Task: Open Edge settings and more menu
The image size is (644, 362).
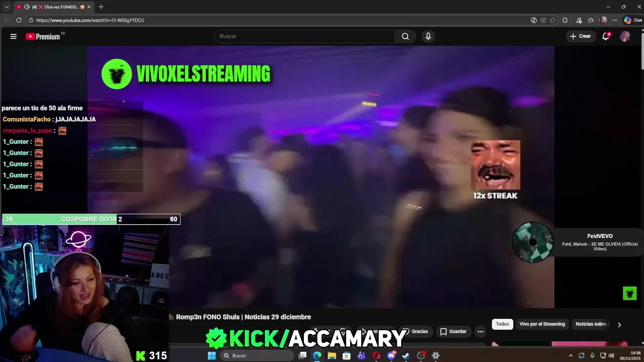Action: [615, 20]
